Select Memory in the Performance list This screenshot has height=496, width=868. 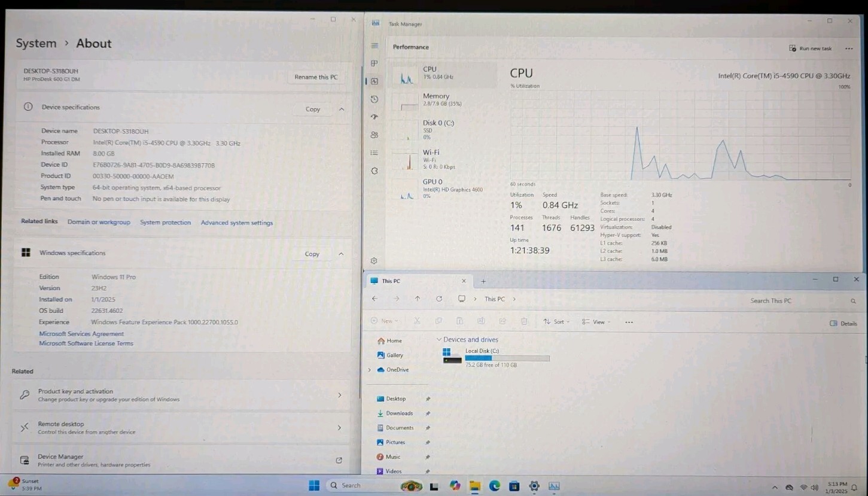[444, 100]
